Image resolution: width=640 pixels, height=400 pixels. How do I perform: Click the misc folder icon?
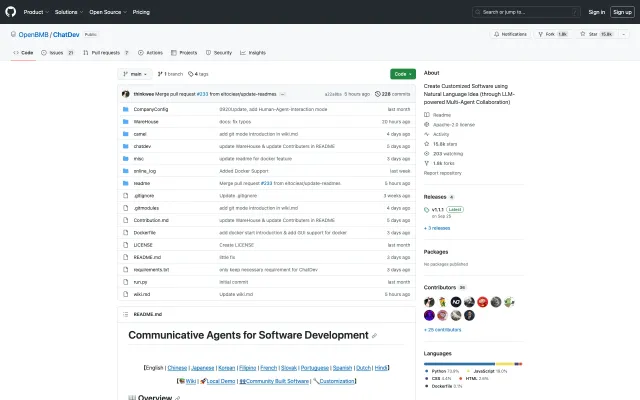(126, 158)
